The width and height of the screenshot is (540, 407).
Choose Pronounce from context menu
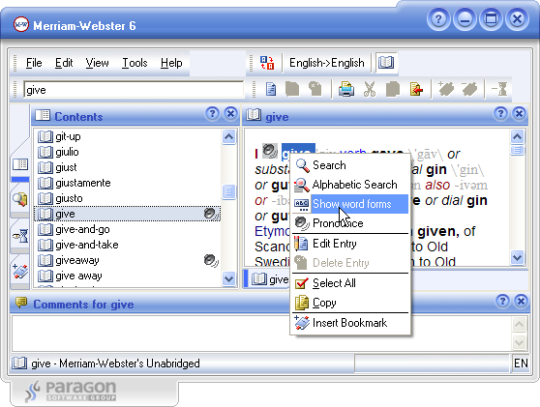tap(351, 223)
